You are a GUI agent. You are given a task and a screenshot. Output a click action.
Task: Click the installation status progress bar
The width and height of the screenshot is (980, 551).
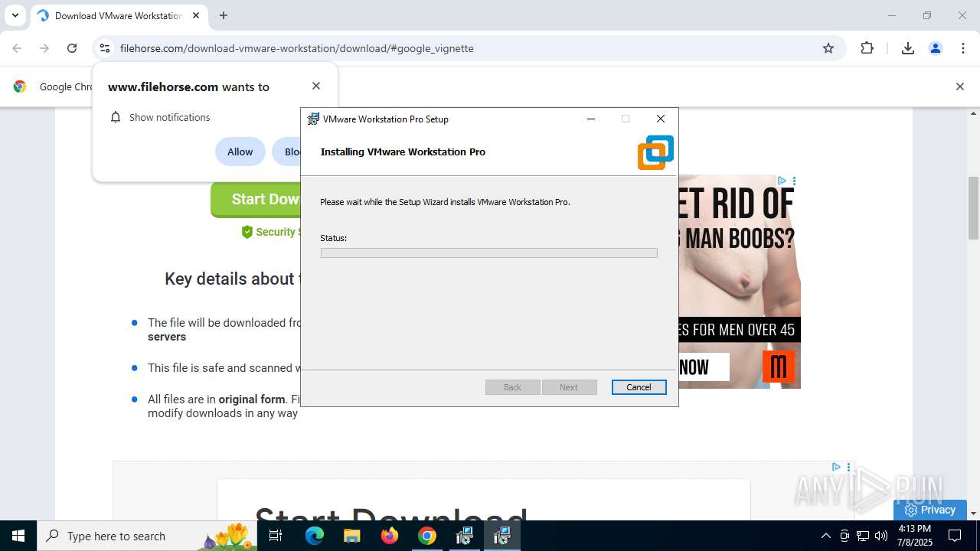[x=488, y=253]
